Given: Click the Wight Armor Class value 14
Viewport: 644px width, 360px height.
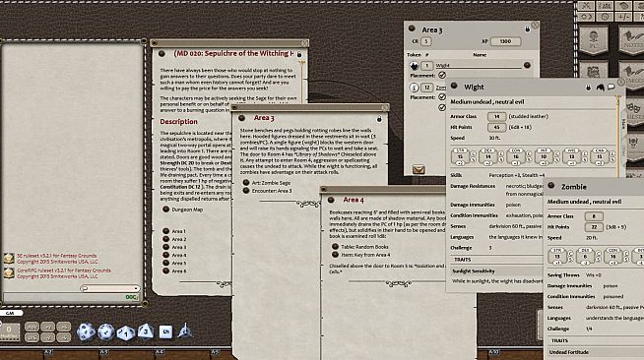Looking at the screenshot, I should coord(496,116).
